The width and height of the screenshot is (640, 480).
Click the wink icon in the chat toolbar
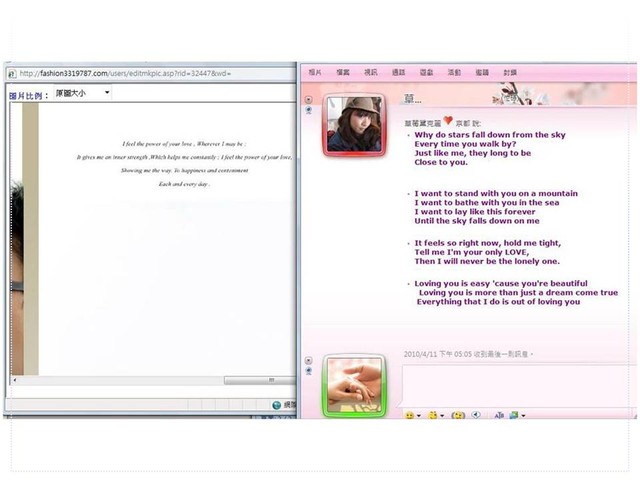point(432,415)
